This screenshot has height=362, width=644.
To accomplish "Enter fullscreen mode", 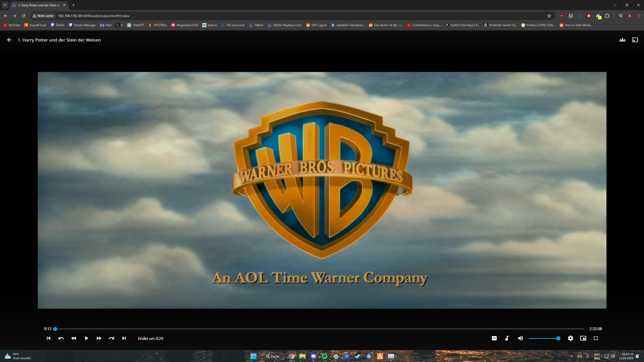I will click(596, 338).
